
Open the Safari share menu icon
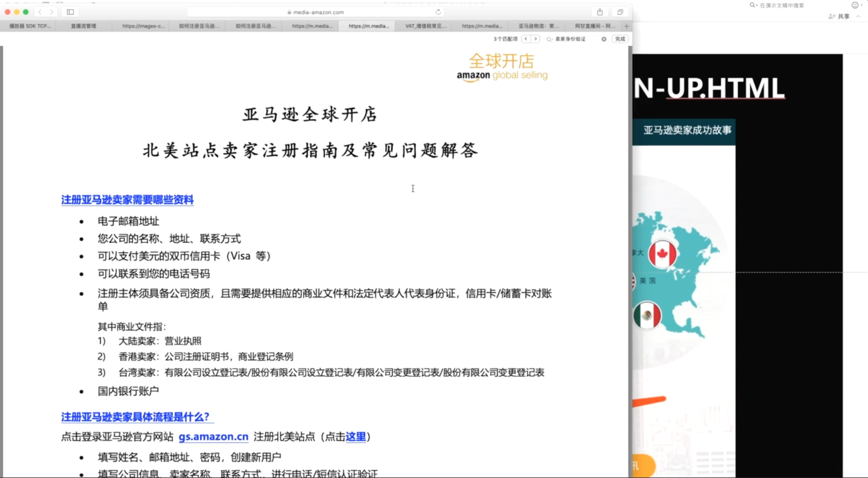pos(600,12)
